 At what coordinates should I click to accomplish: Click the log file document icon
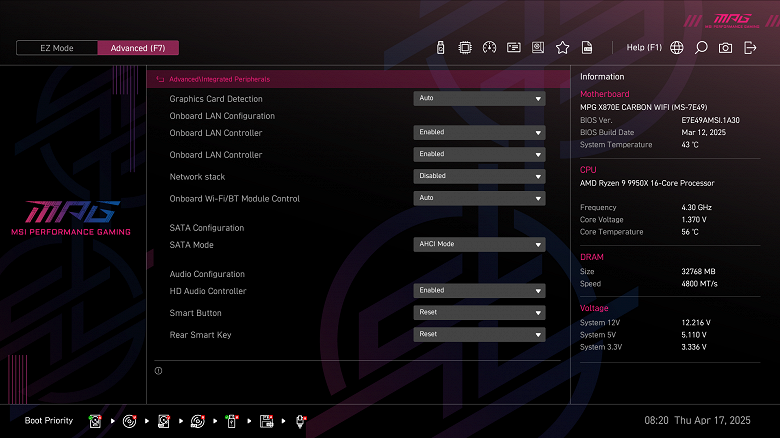[x=587, y=48]
